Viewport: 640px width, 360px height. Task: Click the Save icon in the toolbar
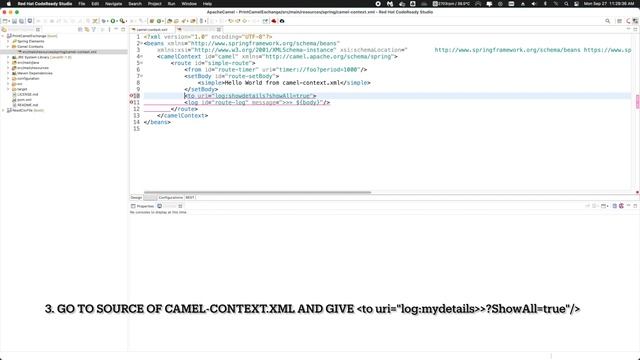[14, 21]
